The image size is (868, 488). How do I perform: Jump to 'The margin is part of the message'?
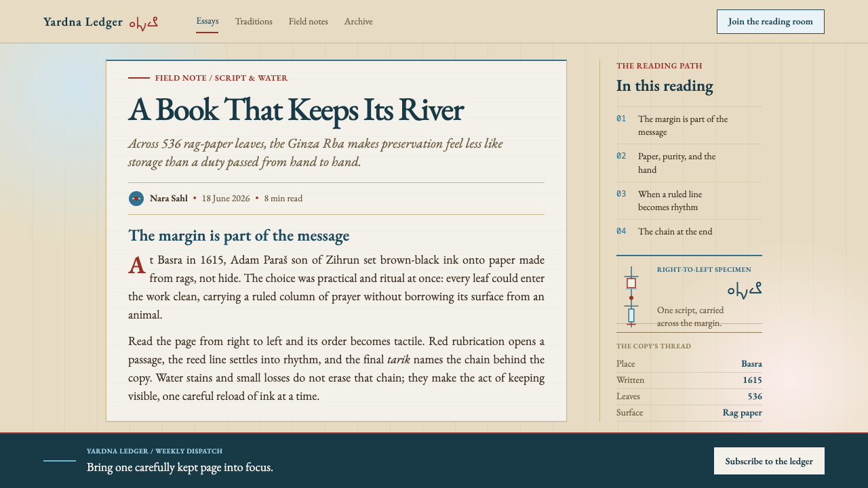(689, 125)
